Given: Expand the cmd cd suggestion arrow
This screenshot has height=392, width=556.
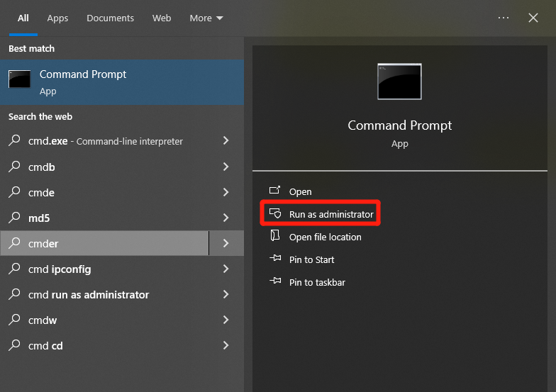Looking at the screenshot, I should (x=226, y=346).
